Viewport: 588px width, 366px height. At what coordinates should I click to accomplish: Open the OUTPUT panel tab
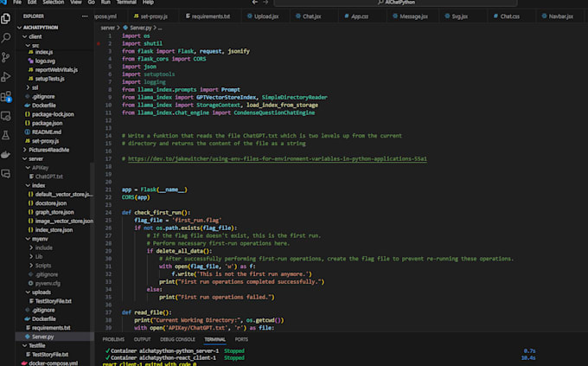click(142, 339)
